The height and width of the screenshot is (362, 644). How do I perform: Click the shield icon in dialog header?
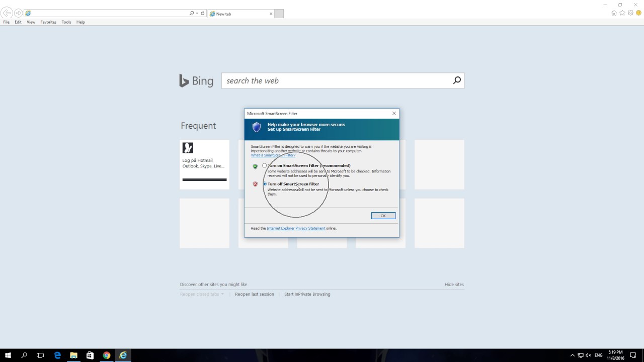(257, 127)
